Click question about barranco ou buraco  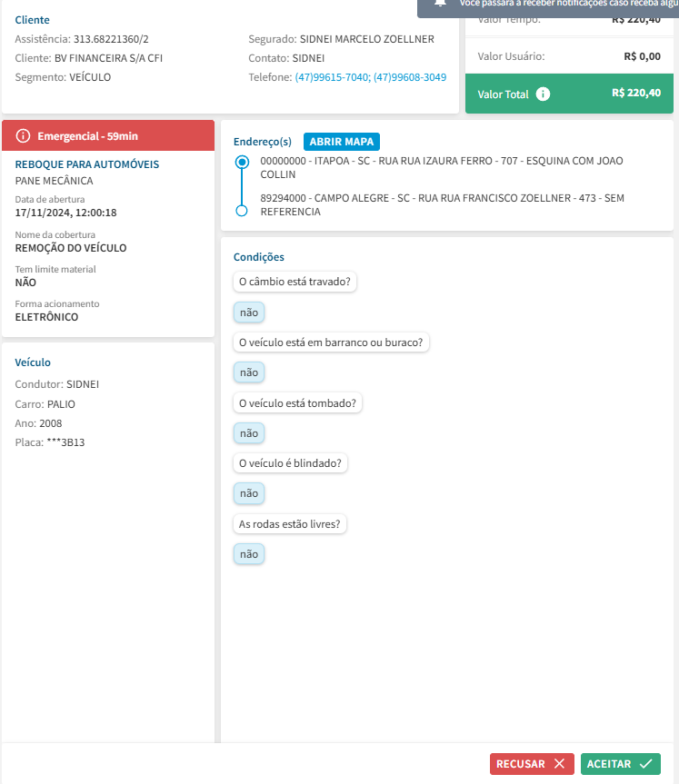tap(331, 342)
